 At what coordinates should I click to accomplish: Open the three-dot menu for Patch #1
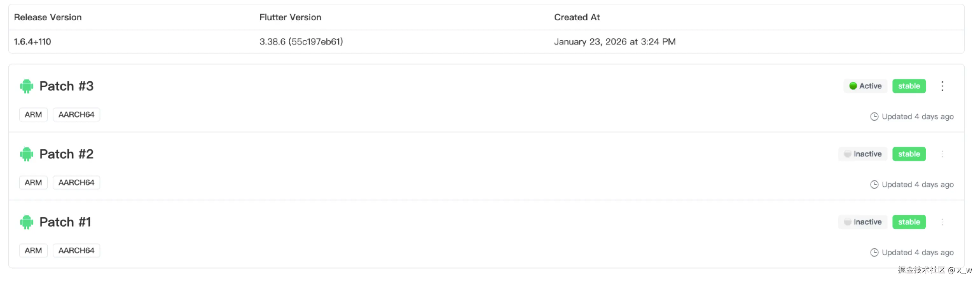(x=942, y=222)
